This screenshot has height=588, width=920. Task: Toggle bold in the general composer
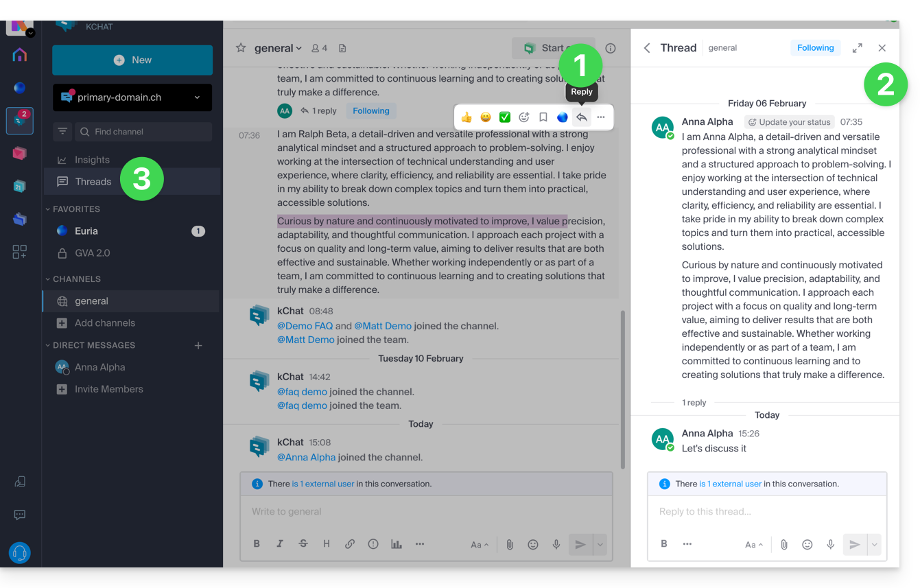coord(257,544)
